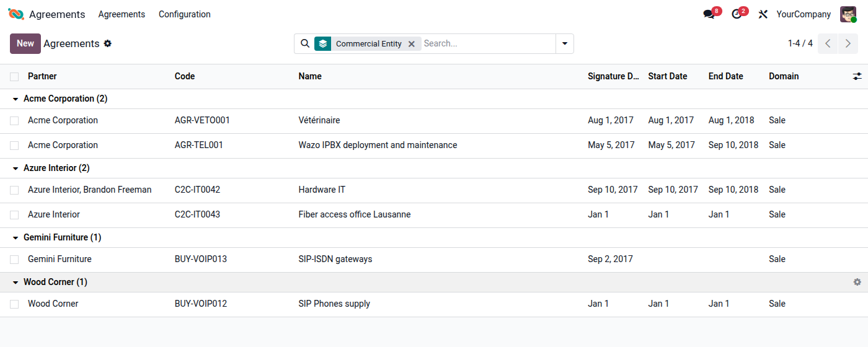
Task: Click the Aug 1, 2018 end date
Action: (x=732, y=120)
